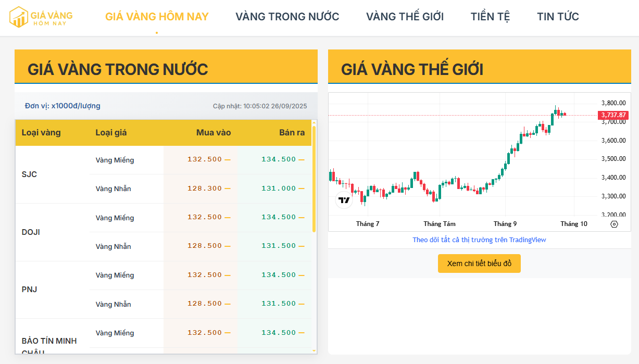The height and width of the screenshot is (364, 639).
Task: Click the scroll-down arrow in price table
Action: (314, 350)
